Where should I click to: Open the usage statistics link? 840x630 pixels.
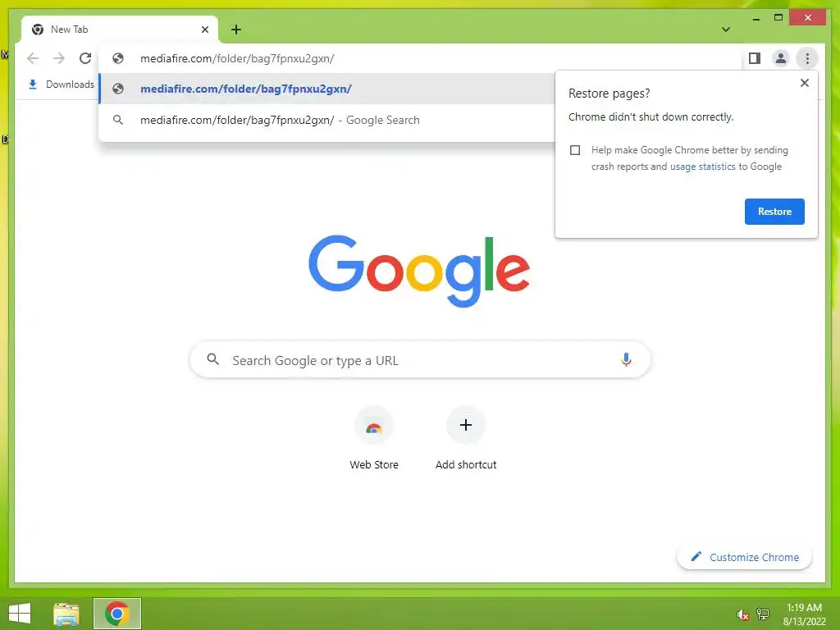point(702,167)
